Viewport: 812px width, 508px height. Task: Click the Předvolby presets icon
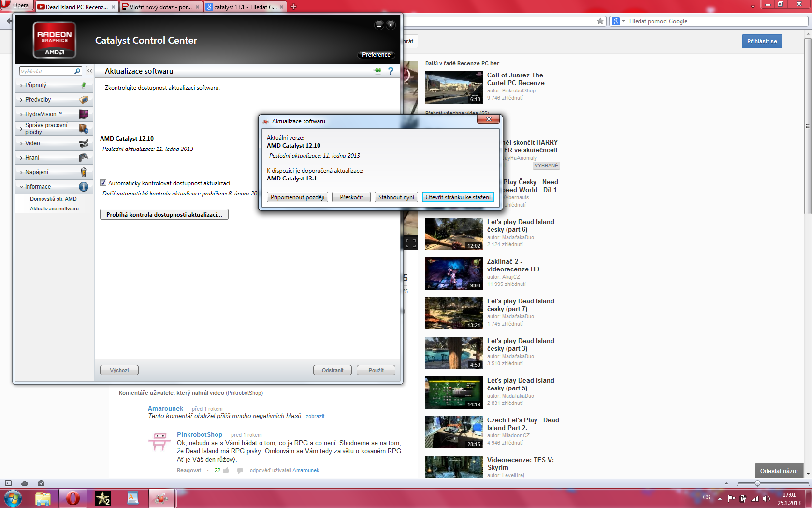click(84, 100)
